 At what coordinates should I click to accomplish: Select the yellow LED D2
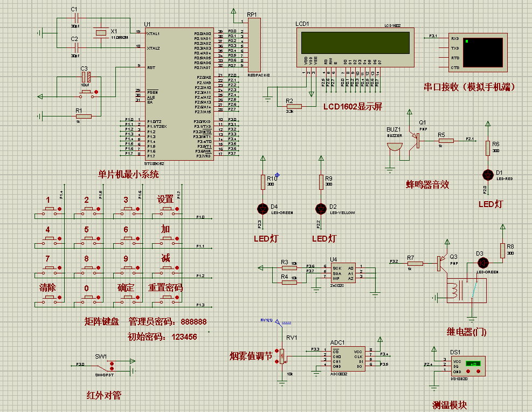pos(321,209)
